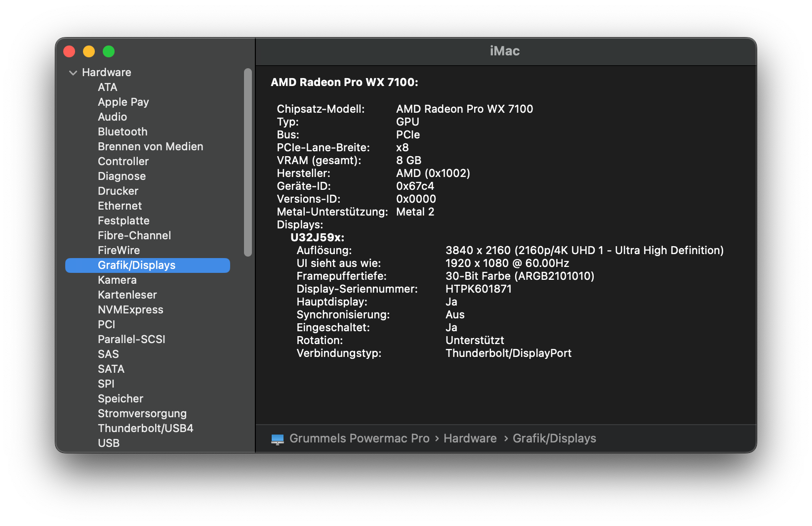Select Speicher in the sidebar list

tap(121, 399)
